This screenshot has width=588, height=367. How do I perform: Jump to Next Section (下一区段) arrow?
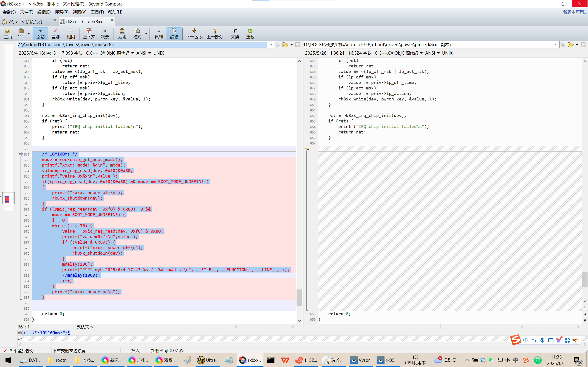(x=194, y=33)
